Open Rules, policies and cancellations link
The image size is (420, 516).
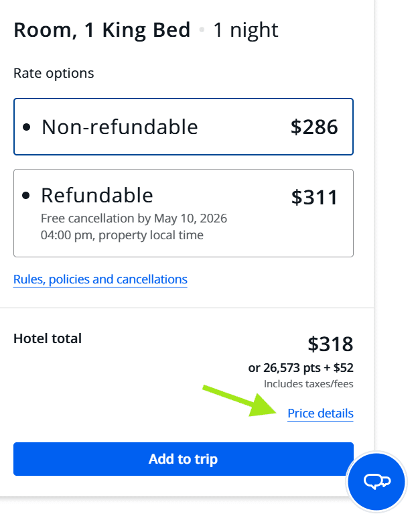click(x=100, y=279)
